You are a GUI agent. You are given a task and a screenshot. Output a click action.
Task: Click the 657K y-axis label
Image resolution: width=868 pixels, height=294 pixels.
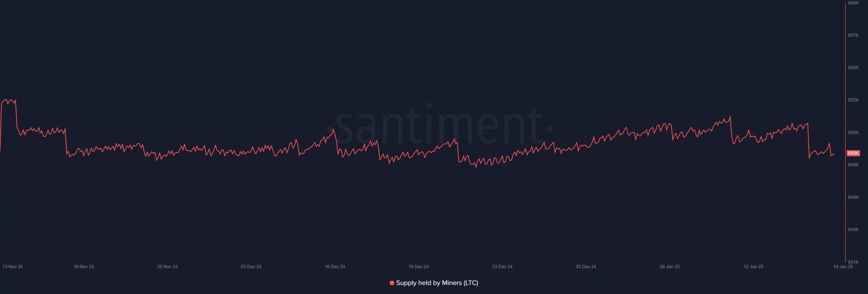853,35
